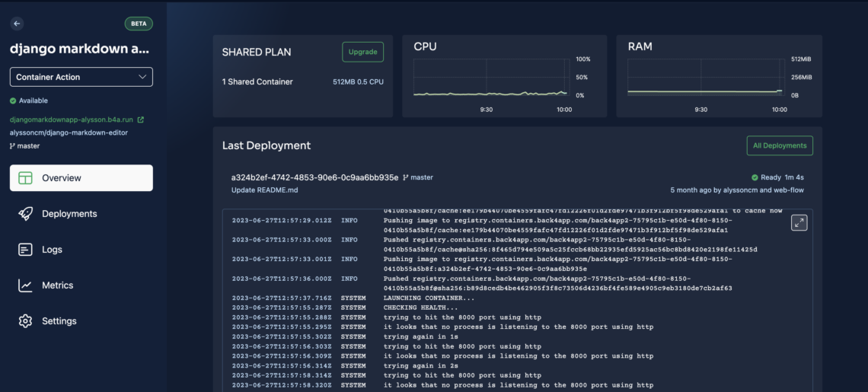Open djangomarkdownapp-alysson.b4a.run link
Viewport: 868px width, 392px height.
[72, 120]
